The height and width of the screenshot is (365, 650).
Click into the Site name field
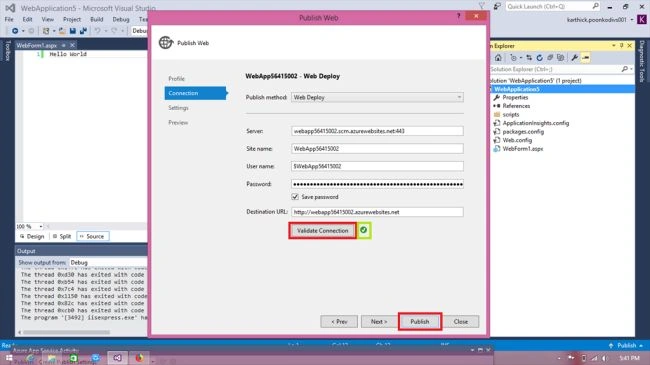click(377, 148)
